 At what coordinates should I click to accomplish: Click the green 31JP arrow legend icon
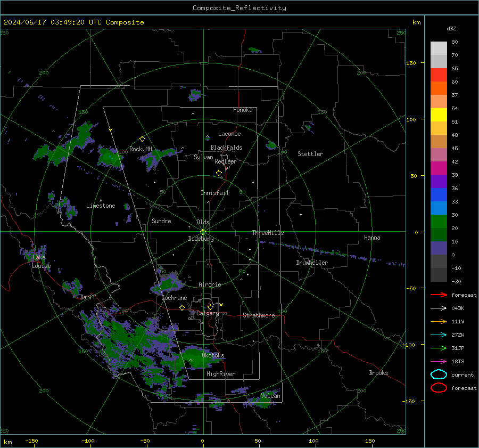[x=439, y=348]
